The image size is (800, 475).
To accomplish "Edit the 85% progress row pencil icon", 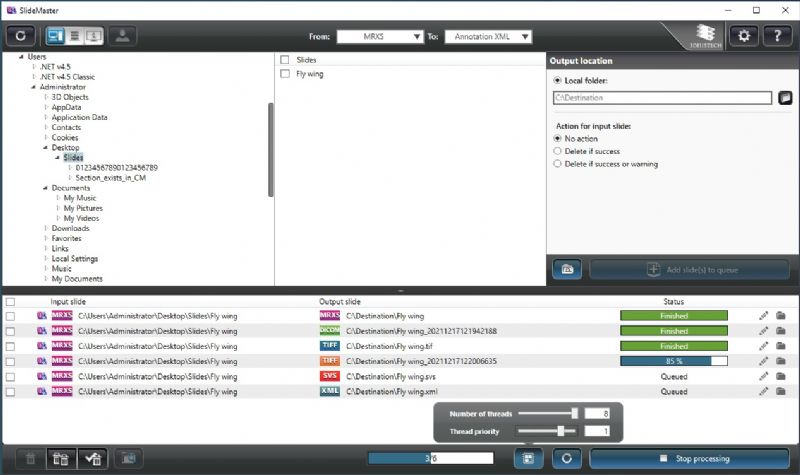I will tap(763, 361).
